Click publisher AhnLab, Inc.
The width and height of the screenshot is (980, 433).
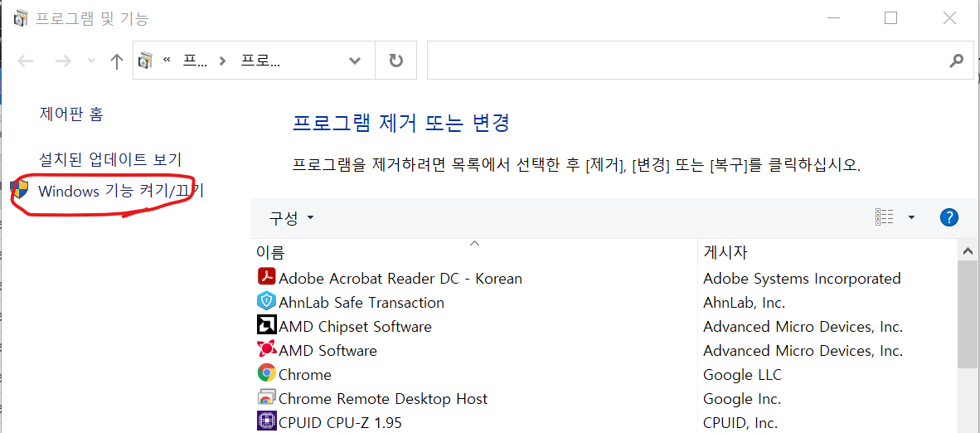pos(744,303)
